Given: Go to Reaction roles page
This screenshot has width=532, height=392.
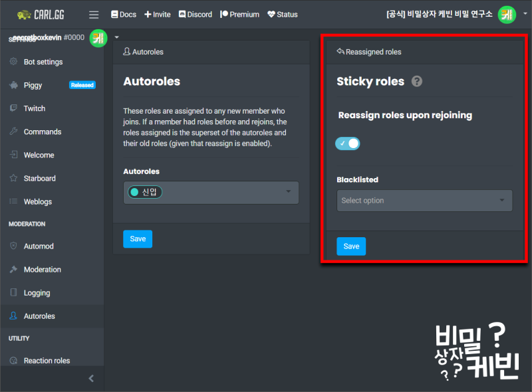Looking at the screenshot, I should 47,361.
